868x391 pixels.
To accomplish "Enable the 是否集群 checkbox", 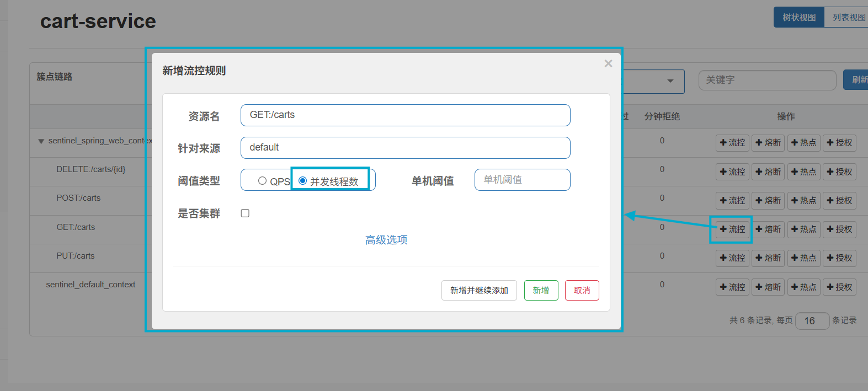I will click(245, 213).
